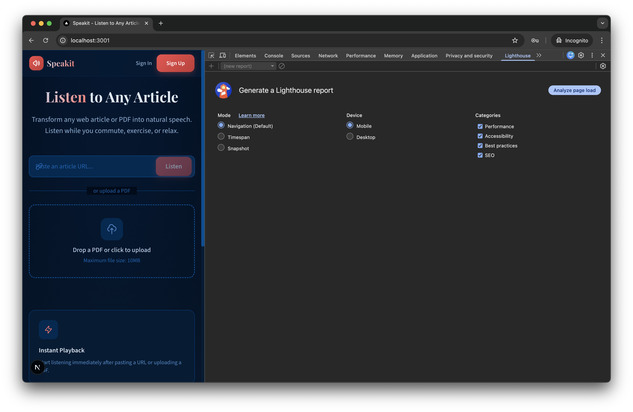Open the new report dropdown
Viewport: 633px width, 412px height.
[x=247, y=66]
